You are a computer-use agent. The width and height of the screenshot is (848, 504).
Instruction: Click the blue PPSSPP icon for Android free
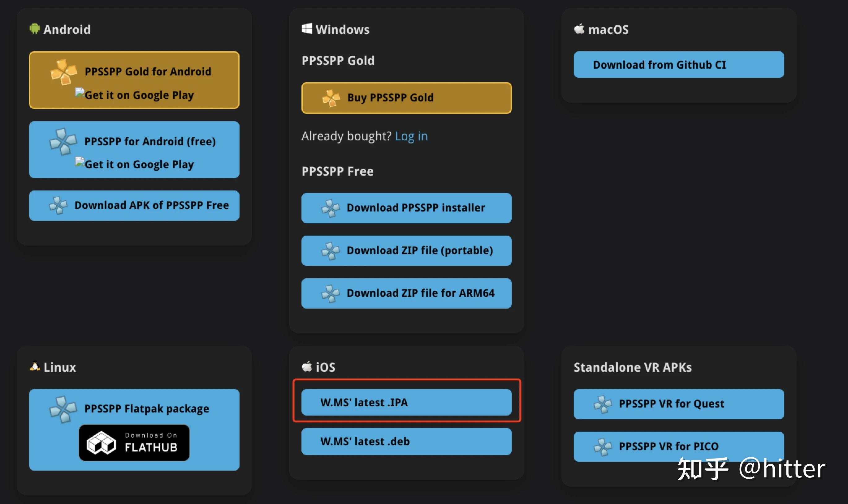point(63,141)
